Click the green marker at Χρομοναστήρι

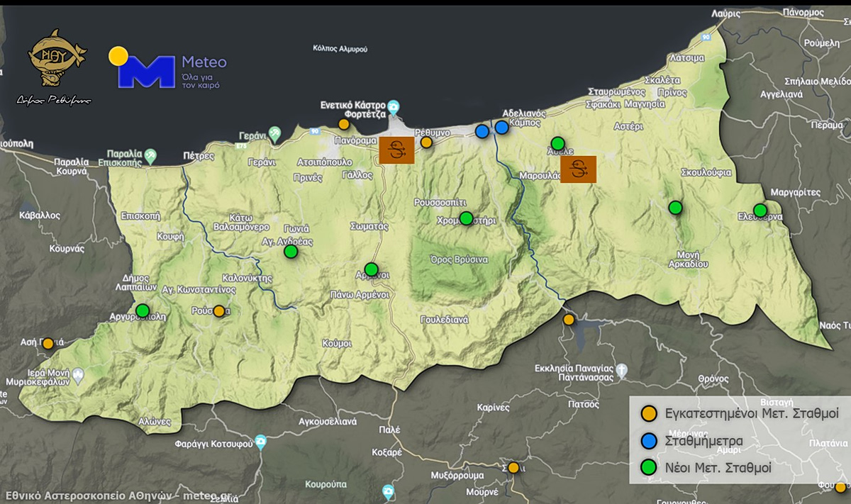pyautogui.click(x=466, y=218)
